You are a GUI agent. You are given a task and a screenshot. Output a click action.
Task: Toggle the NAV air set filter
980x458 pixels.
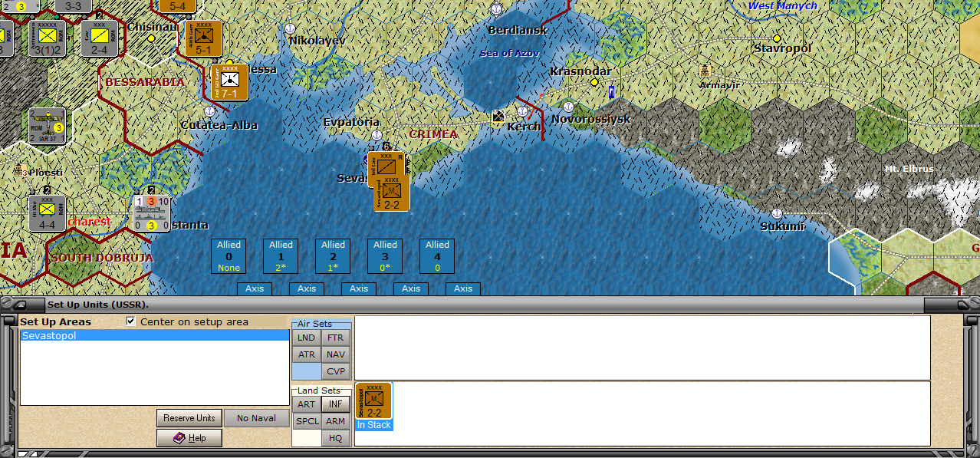(335, 354)
